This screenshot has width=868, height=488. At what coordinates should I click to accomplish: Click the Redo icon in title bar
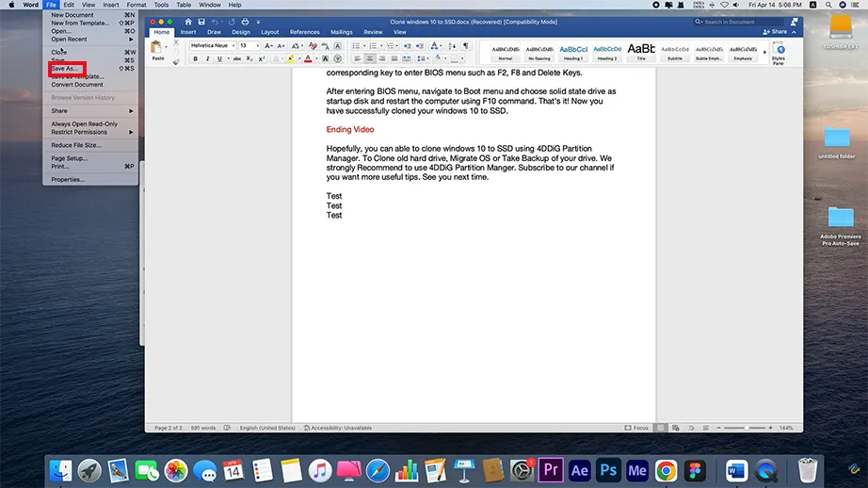232,23
